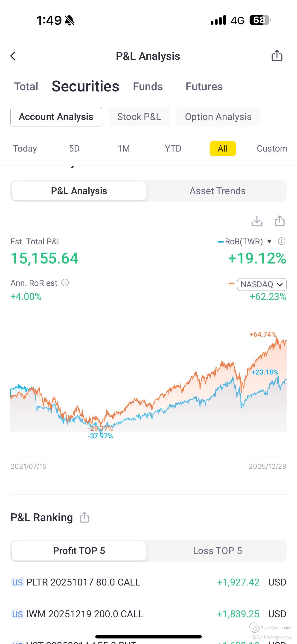
Task: Switch to the Funds tab
Action: coord(148,87)
